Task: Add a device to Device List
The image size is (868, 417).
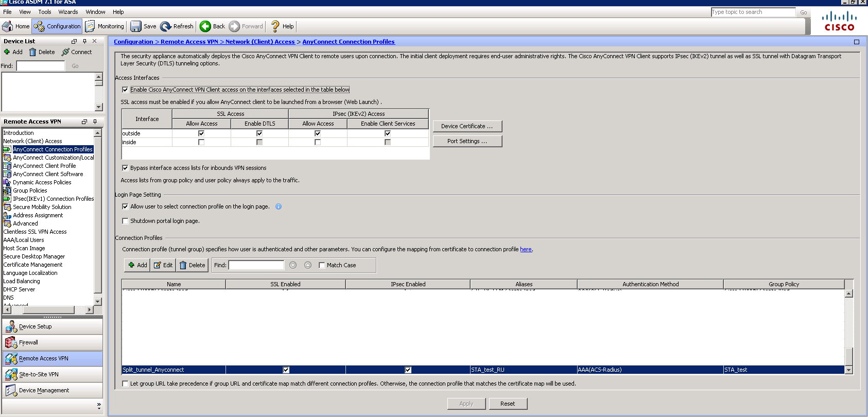Action: (13, 52)
